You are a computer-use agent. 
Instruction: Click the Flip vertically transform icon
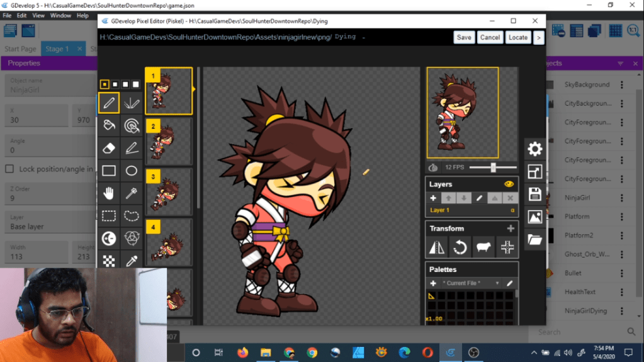[x=436, y=248]
